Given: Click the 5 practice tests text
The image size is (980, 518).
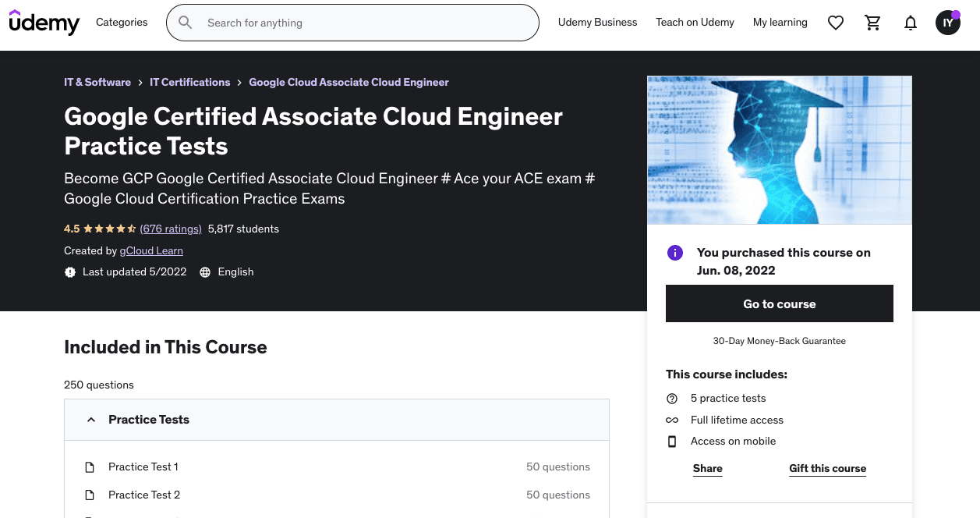Looking at the screenshot, I should pyautogui.click(x=728, y=399).
